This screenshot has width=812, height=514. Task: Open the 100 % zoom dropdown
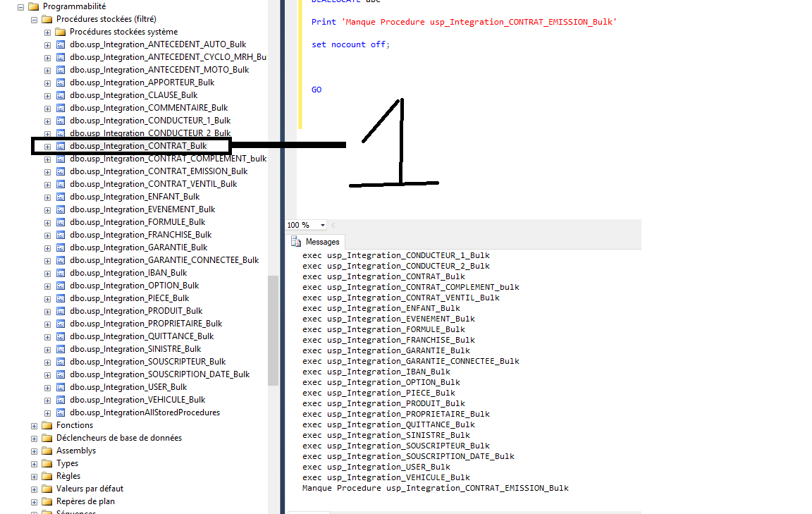click(323, 225)
